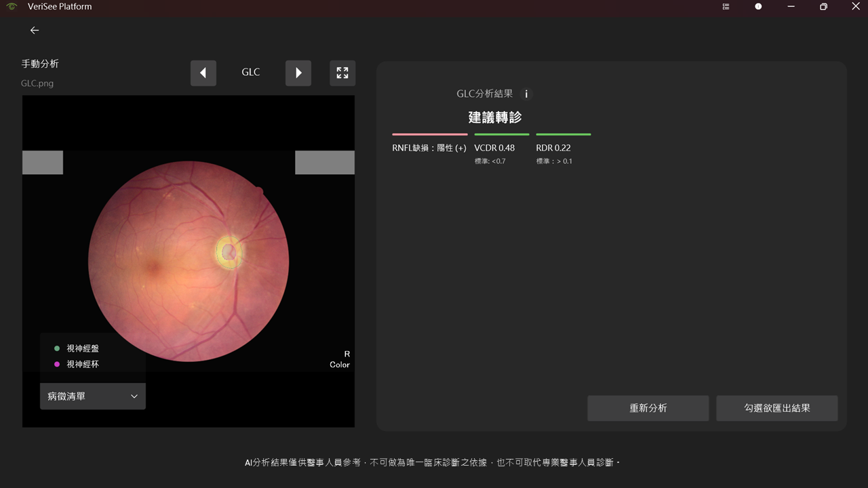This screenshot has width=868, height=488.
Task: Open the list icon in title bar
Action: (726, 7)
